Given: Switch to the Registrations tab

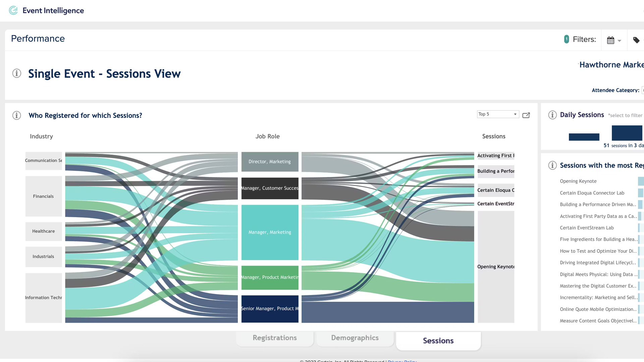Looking at the screenshot, I should [275, 338].
